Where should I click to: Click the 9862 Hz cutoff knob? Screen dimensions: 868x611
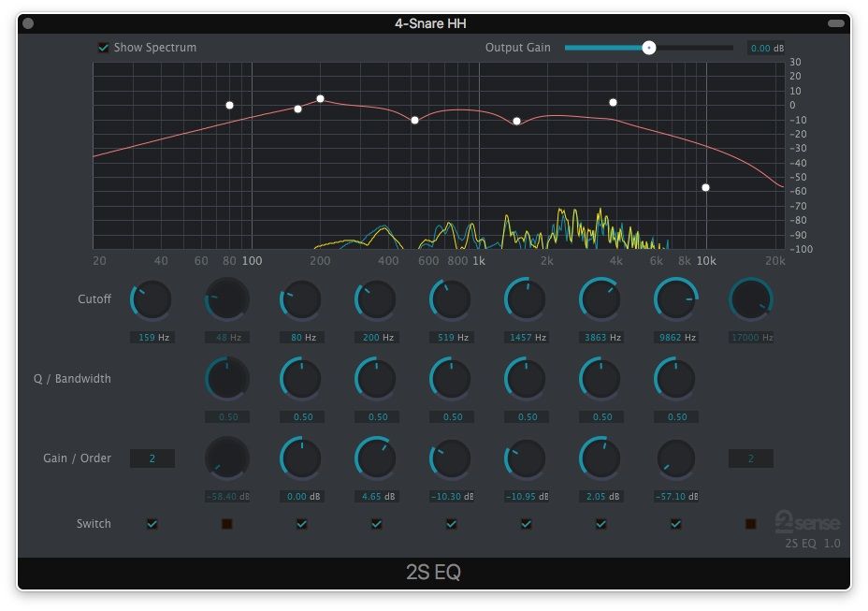(675, 299)
